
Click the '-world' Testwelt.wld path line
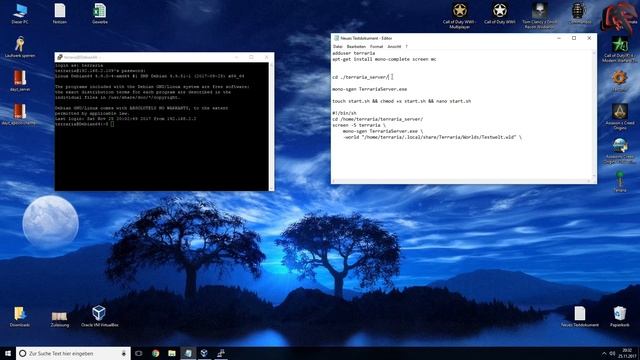pyautogui.click(x=432, y=137)
